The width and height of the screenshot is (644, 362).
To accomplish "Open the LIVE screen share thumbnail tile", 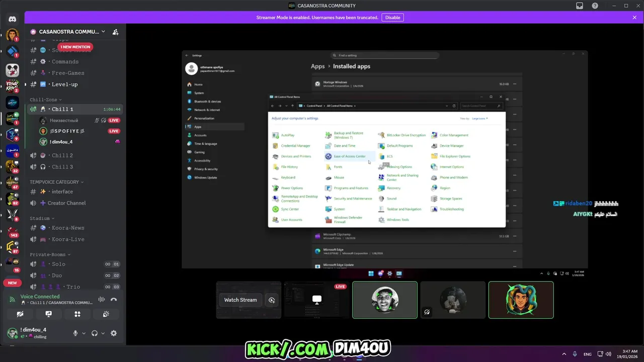I will (317, 300).
